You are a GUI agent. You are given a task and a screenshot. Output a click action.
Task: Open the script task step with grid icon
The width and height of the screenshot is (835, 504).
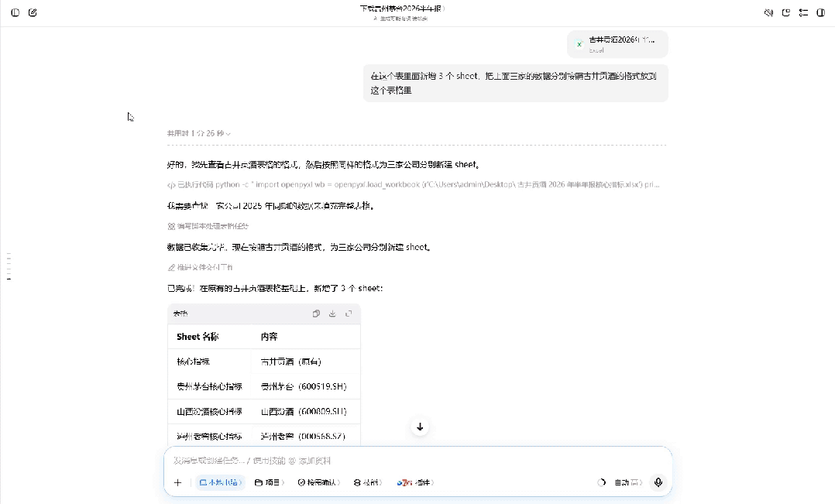point(208,226)
